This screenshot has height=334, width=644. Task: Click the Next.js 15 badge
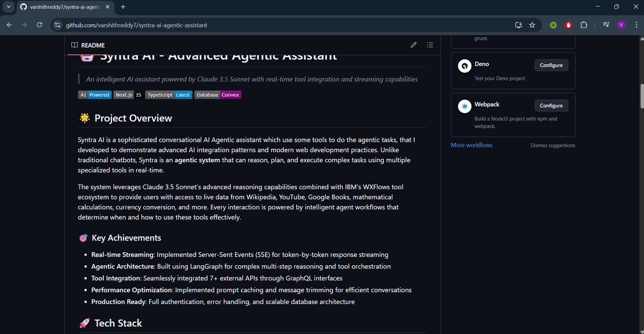pos(128,95)
